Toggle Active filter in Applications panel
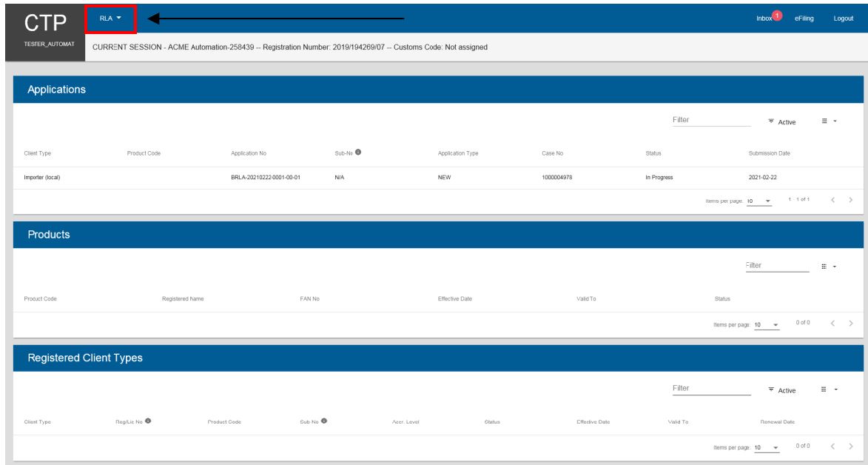Image resolution: width=868 pixels, height=465 pixels. (781, 122)
